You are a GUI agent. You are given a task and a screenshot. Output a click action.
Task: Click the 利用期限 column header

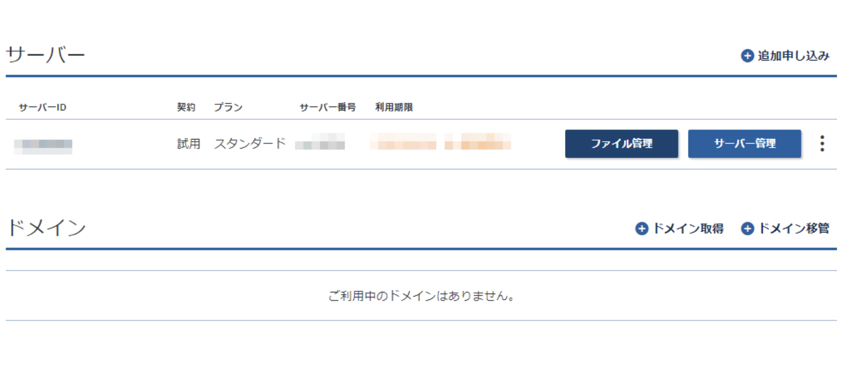click(394, 108)
